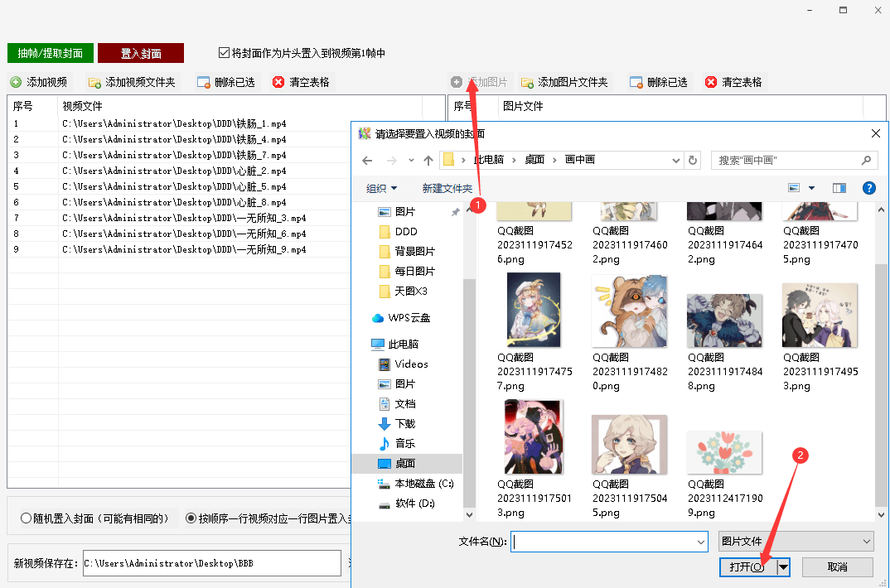Click 添加视频文件夹 to add a video folder
The image size is (890, 588).
[133, 82]
